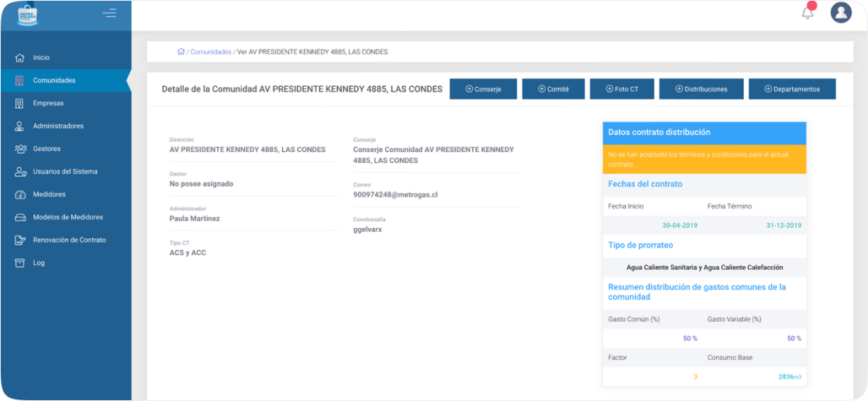The image size is (868, 401).
Task: Click the Metrogas logo in sidebar header
Action: tap(29, 16)
